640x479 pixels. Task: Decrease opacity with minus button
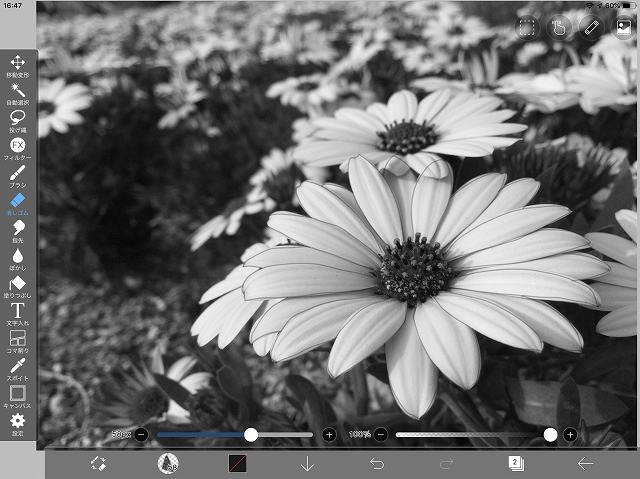380,435
